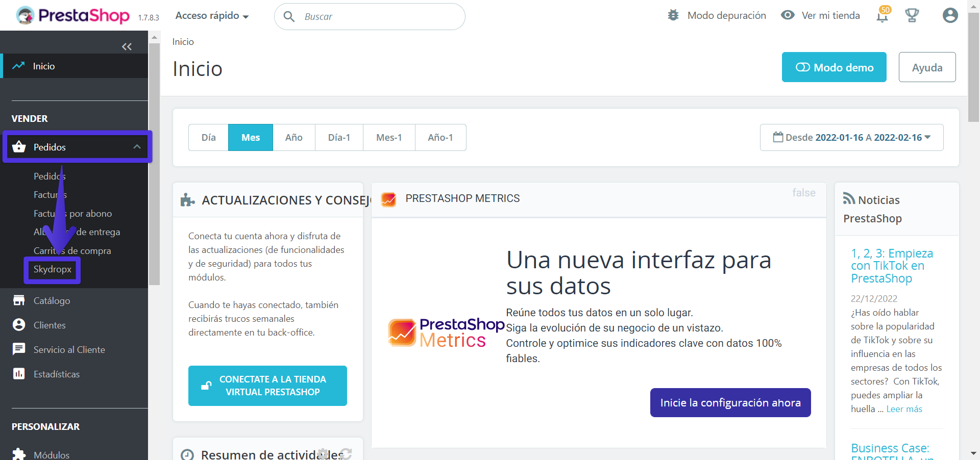
Task: Open the user profile avatar
Action: pyautogui.click(x=950, y=15)
